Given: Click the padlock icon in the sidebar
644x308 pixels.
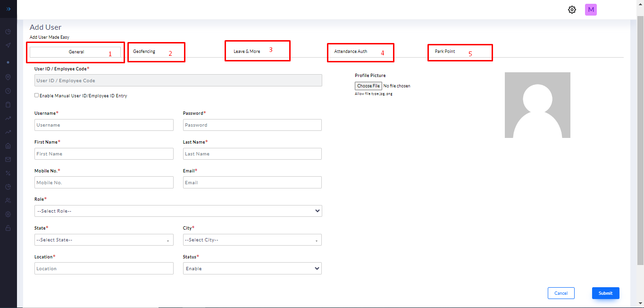Looking at the screenshot, I should click(8, 228).
